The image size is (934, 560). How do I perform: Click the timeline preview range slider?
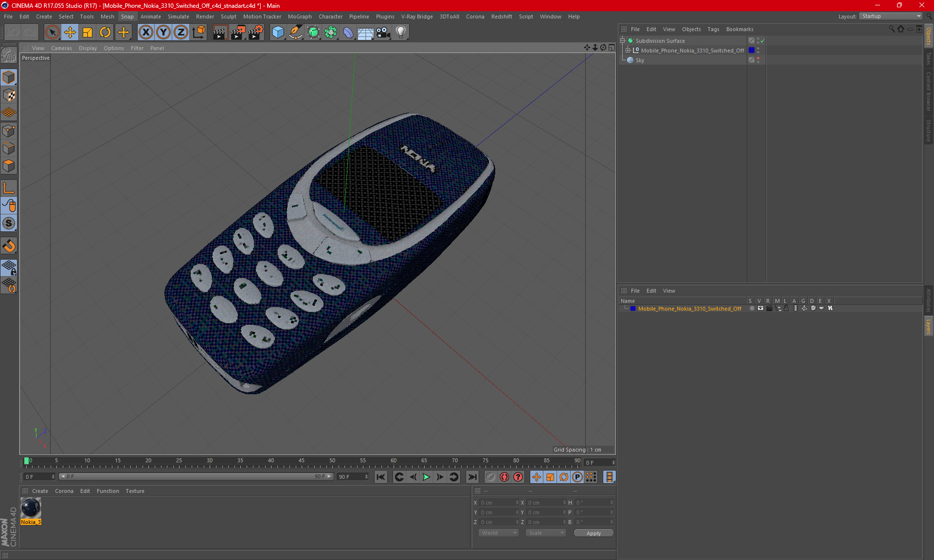[x=196, y=476]
